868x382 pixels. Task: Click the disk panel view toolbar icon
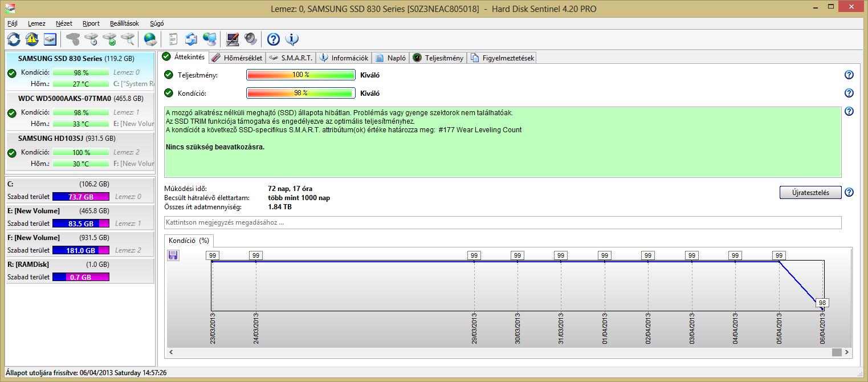click(51, 39)
